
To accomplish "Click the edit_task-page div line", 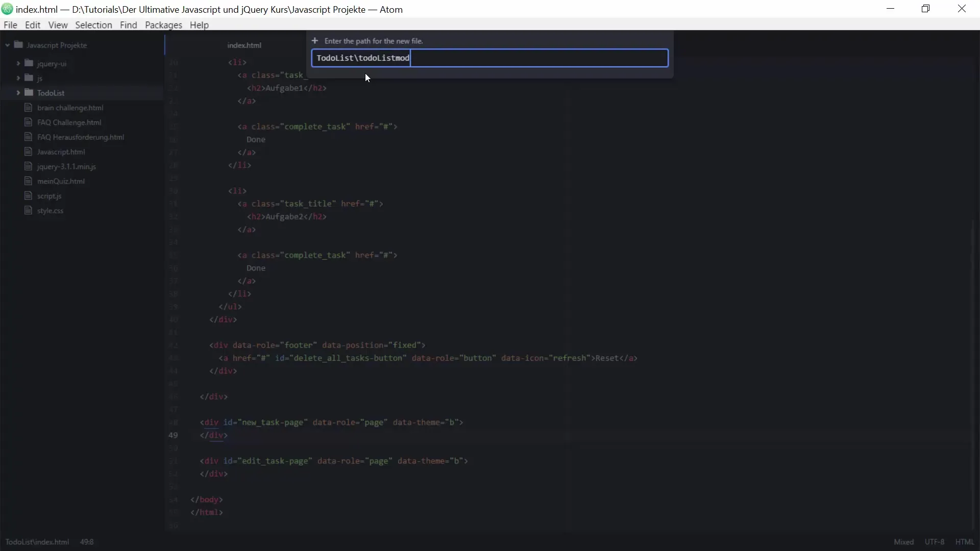I will (x=334, y=461).
